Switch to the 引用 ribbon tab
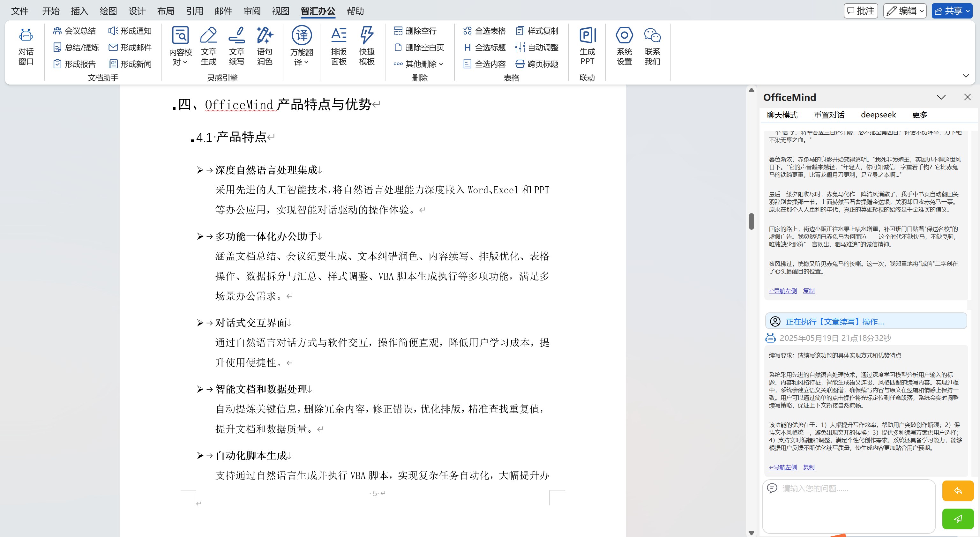The image size is (980, 537). point(194,11)
